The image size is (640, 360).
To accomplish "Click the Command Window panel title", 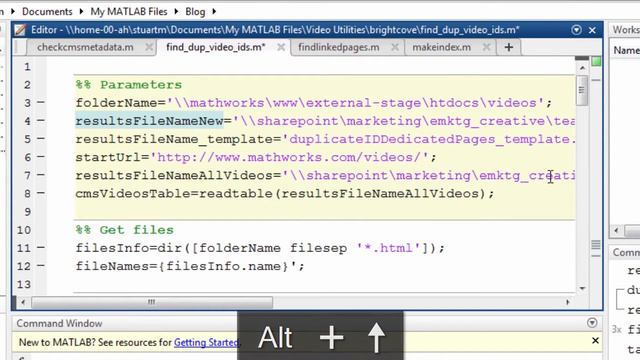I will click(59, 323).
